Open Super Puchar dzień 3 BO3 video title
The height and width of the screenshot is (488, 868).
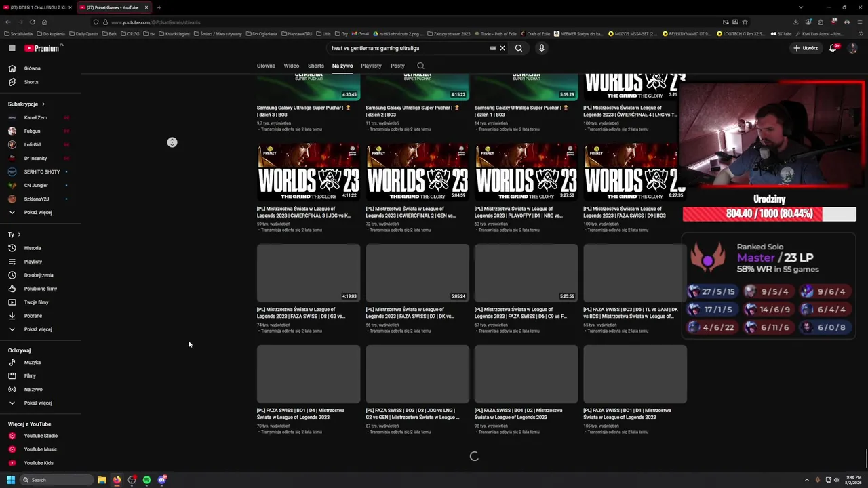pos(304,111)
